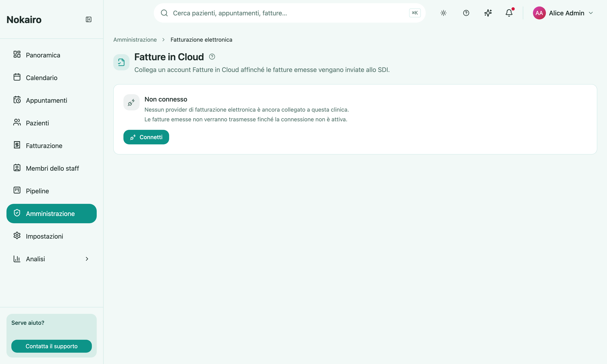Click the help icon next to Fatture in Cloud
The image size is (607, 364).
(x=212, y=57)
